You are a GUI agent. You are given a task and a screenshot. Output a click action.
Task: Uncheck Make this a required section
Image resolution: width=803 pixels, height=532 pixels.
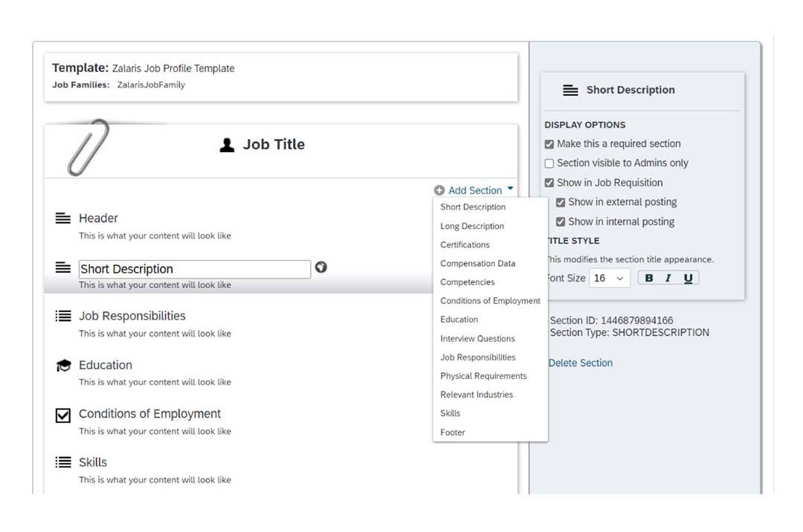click(x=549, y=143)
